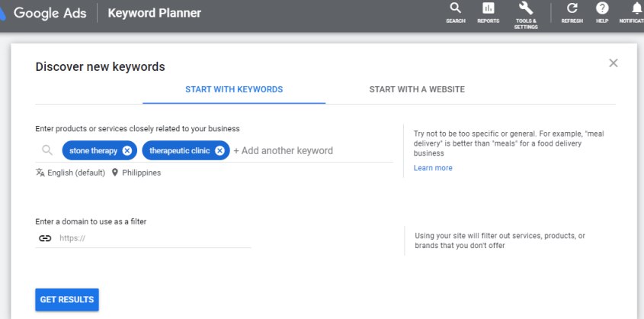This screenshot has height=319, width=644.
Task: Open the Search tool in header
Action: (456, 13)
